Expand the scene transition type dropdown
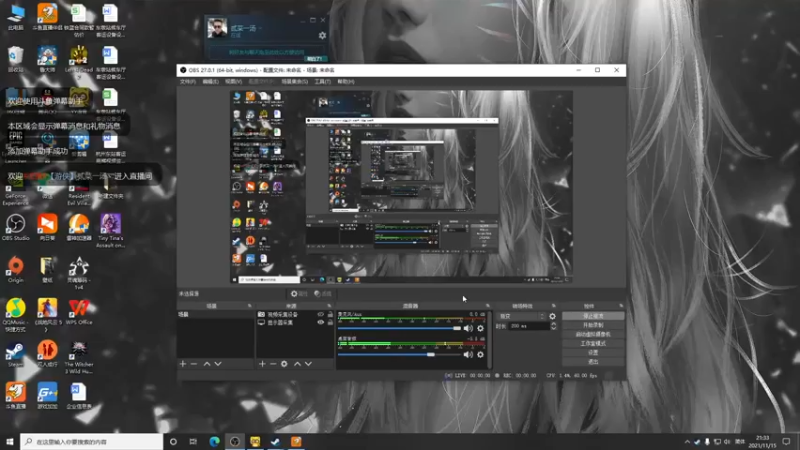The height and width of the screenshot is (450, 800). point(521,316)
